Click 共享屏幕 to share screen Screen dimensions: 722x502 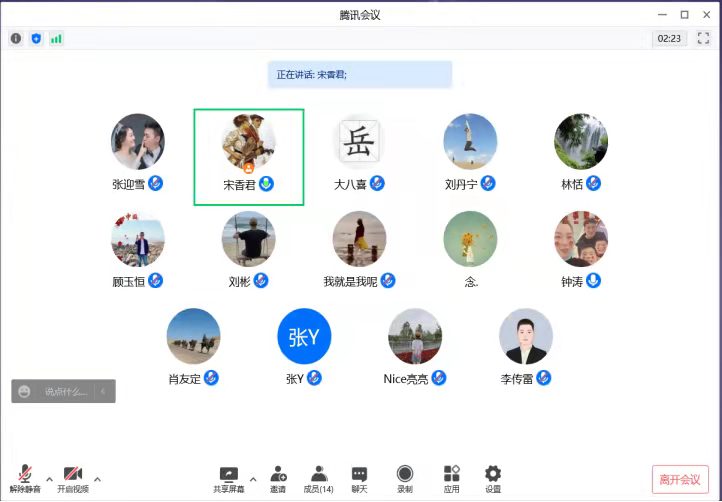(x=228, y=475)
